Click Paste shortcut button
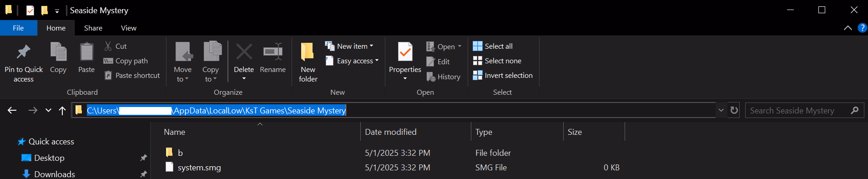The image size is (868, 179). [132, 75]
